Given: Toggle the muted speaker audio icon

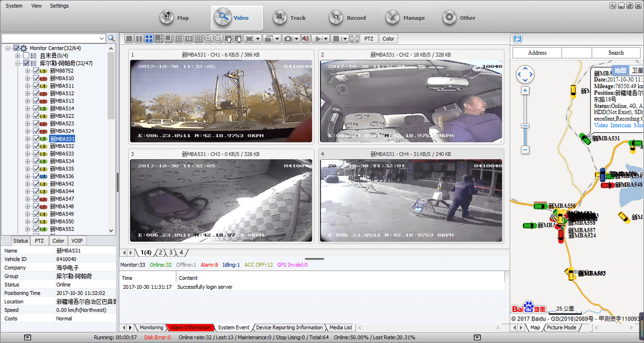Looking at the screenshot, I should (x=305, y=39).
